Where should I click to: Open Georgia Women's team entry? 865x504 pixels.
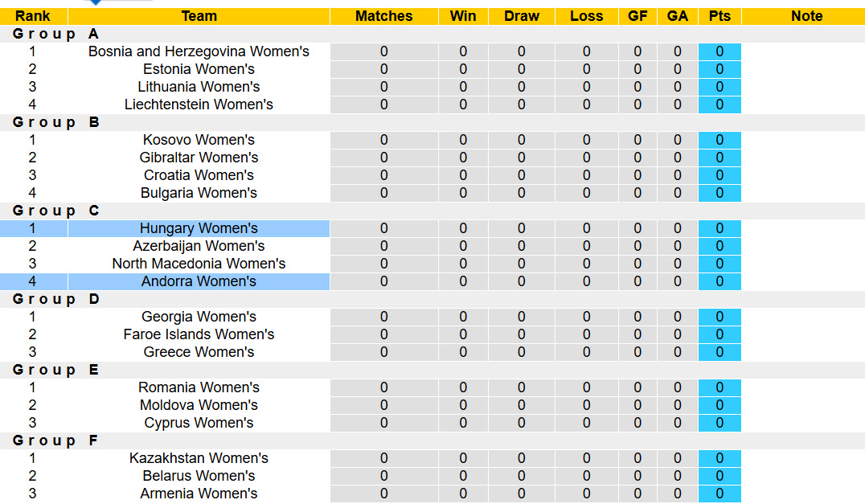[199, 317]
